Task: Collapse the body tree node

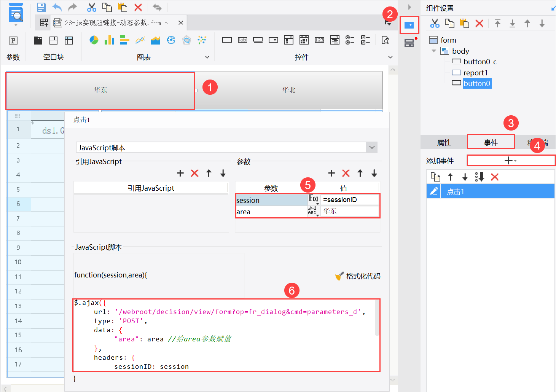Action: (434, 51)
